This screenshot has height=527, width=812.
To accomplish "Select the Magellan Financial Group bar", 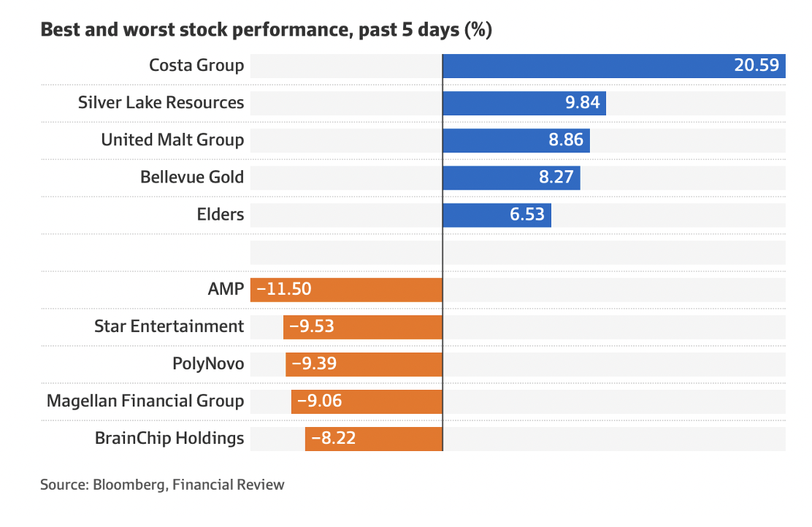I will 367,401.
